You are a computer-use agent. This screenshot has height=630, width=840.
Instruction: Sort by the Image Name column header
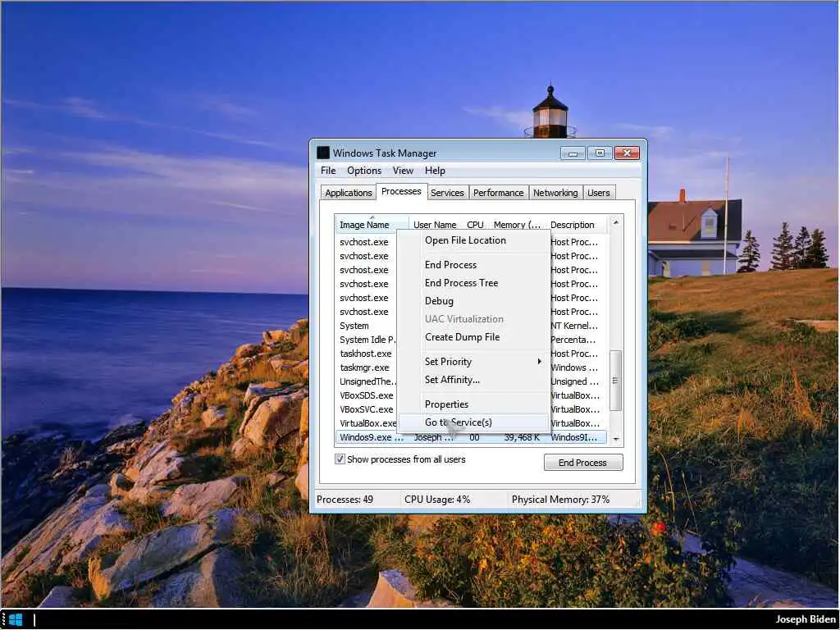coord(372,225)
